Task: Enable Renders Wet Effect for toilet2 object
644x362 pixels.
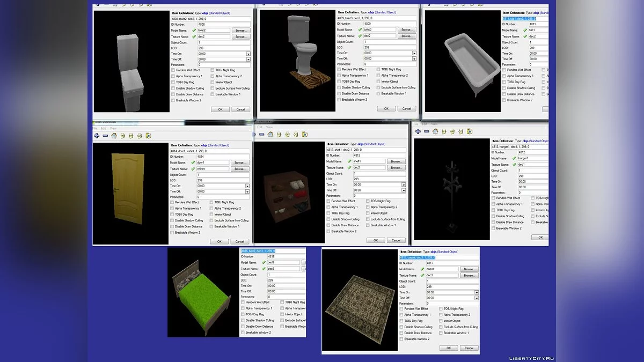Action: (173, 70)
